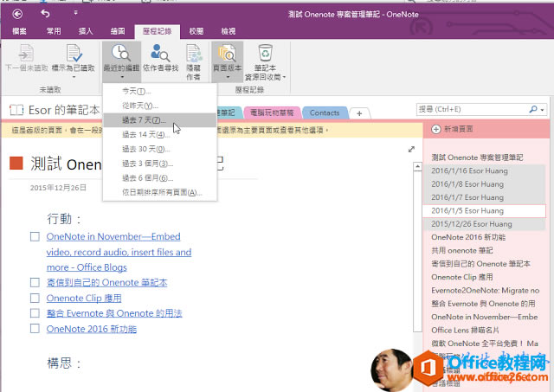The image size is (554, 392).
Task: Check the 'OneNote 2016 新功能' to-do box
Action: tap(35, 329)
